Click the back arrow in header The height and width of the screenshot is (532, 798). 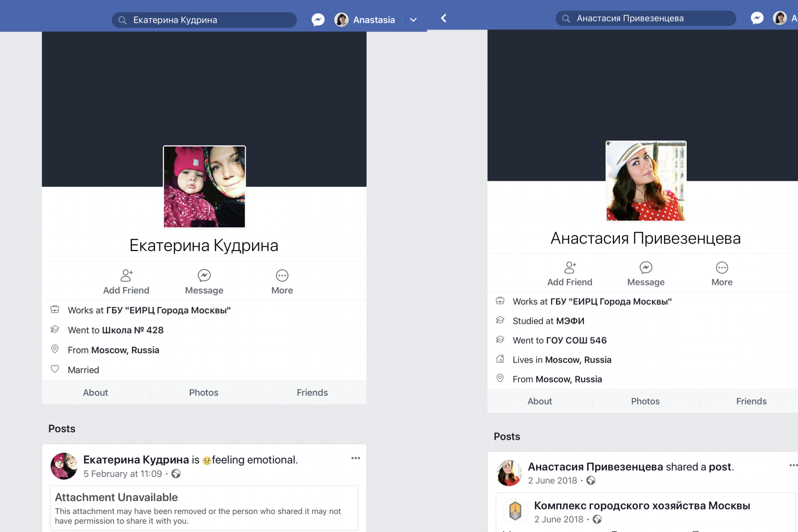click(443, 18)
